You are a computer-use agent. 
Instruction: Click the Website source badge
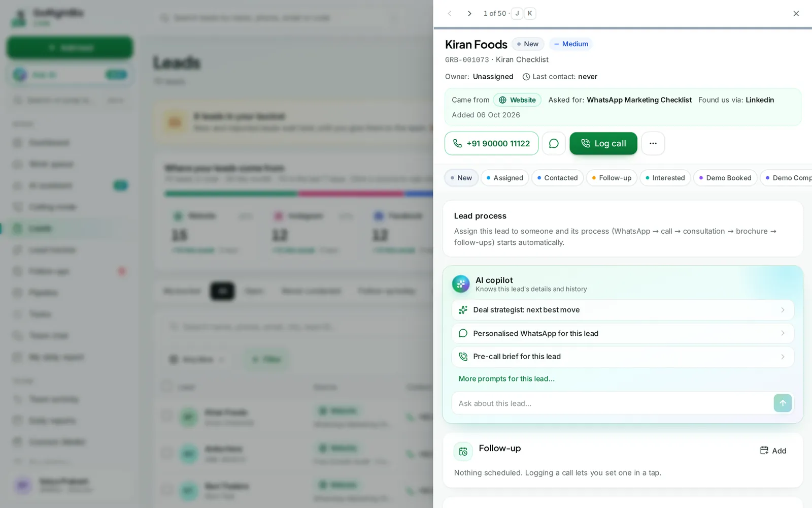(517, 100)
